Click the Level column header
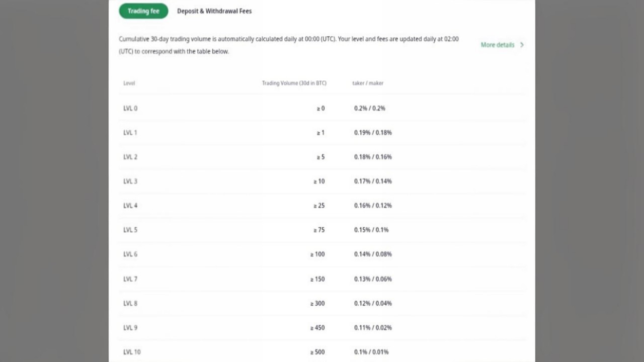 [129, 83]
